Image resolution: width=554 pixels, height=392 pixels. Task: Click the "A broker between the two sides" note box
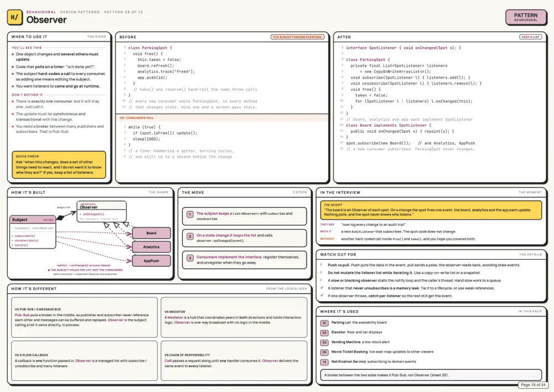430,375
